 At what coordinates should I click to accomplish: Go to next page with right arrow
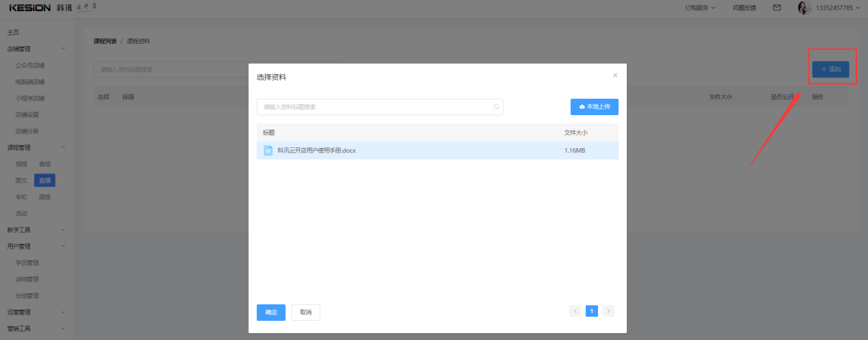tap(608, 311)
